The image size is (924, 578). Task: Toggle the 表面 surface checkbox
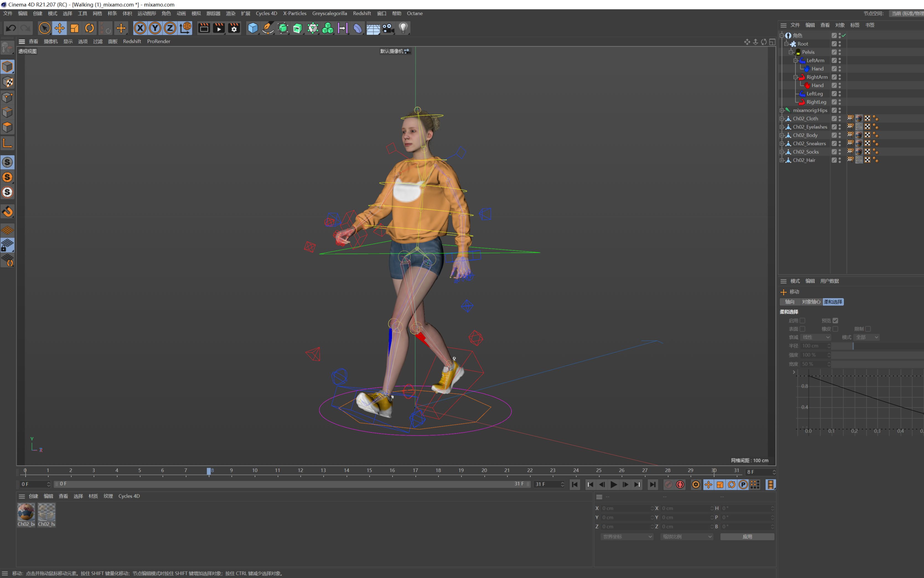[802, 329]
